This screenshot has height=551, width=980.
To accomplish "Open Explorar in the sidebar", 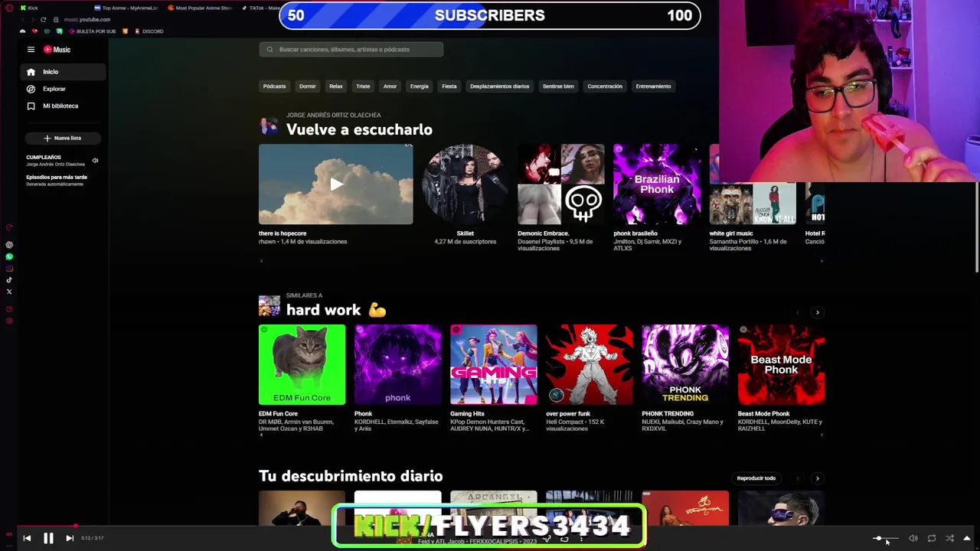I will pyautogui.click(x=63, y=89).
